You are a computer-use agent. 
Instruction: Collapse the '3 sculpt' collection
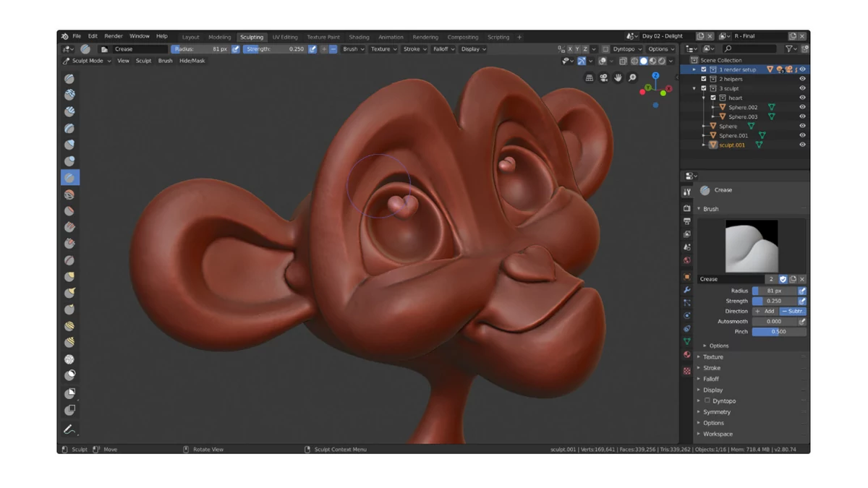(x=694, y=88)
